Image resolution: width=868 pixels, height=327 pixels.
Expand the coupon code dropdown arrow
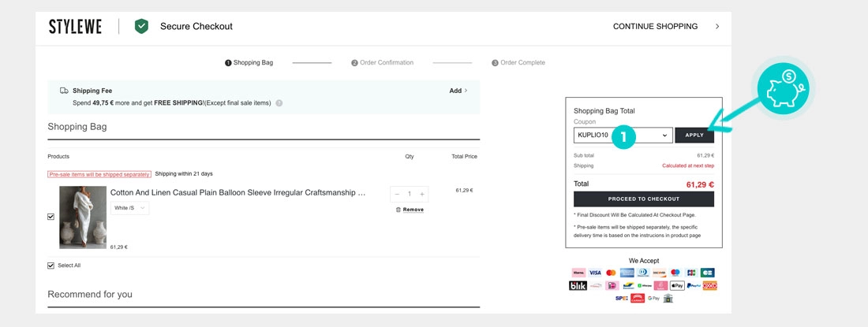click(x=664, y=136)
